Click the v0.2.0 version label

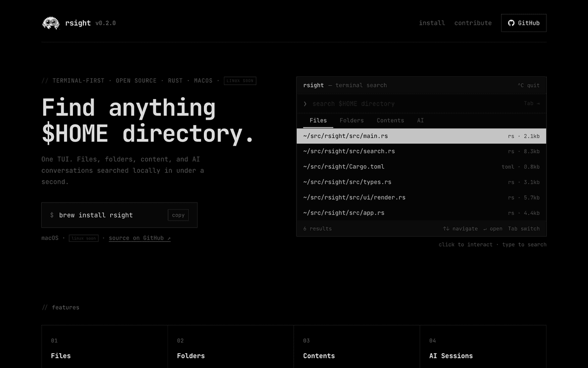point(106,23)
